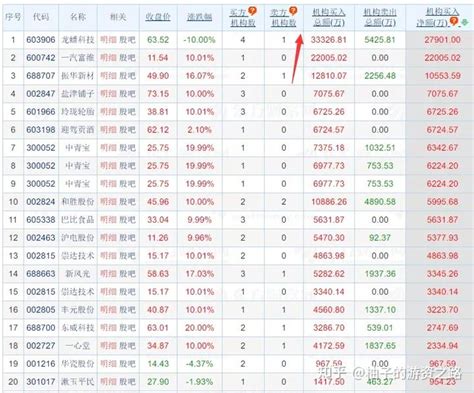Sort the table by 涨跌幅 header
The image size is (474, 393).
point(199,16)
